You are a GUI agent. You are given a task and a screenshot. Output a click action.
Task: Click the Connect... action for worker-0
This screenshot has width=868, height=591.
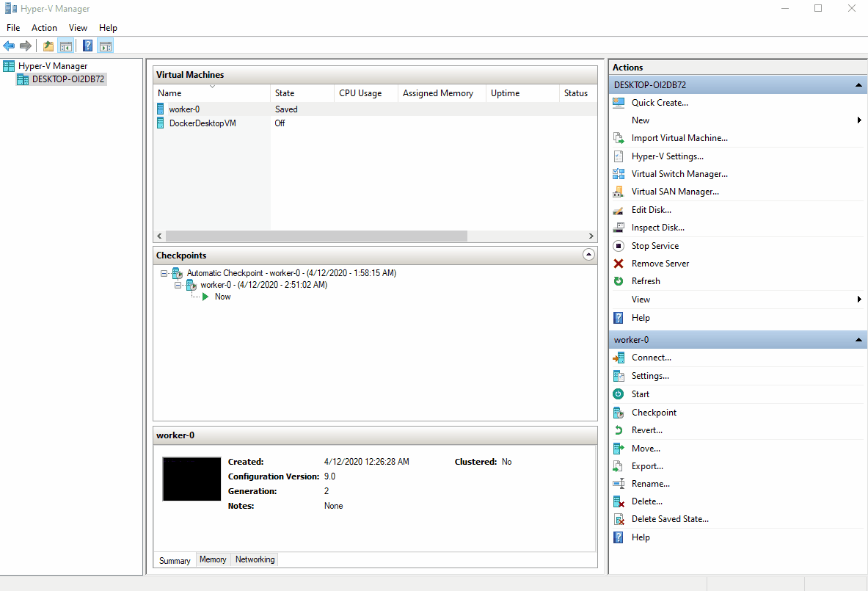pyautogui.click(x=651, y=358)
